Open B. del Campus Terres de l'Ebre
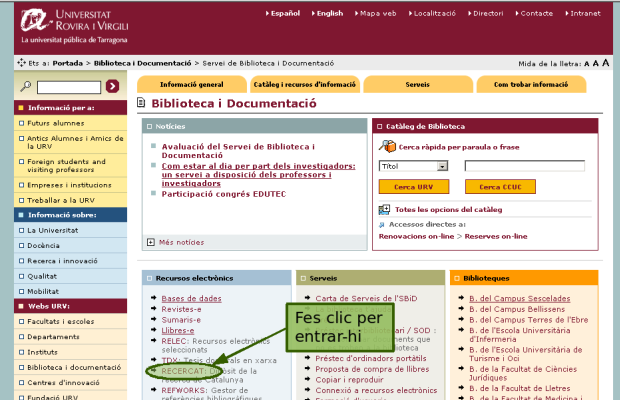This screenshot has height=400, width=620. point(529,320)
